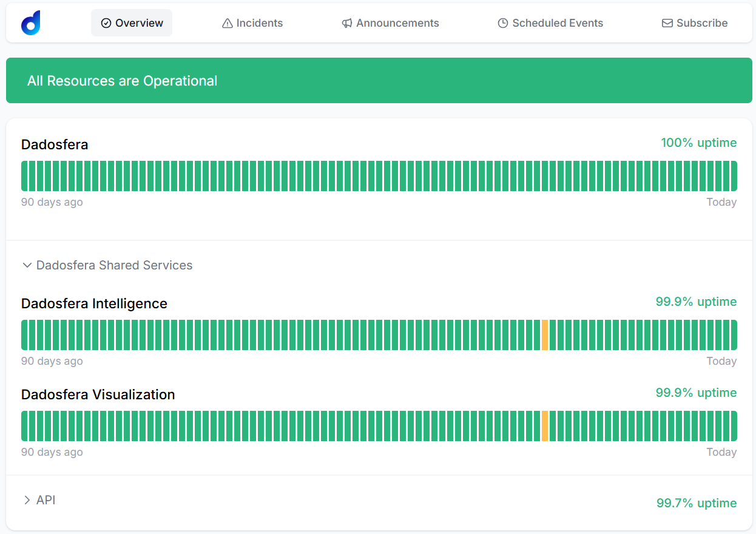
Task: Open the Announcements tab
Action: pos(390,23)
